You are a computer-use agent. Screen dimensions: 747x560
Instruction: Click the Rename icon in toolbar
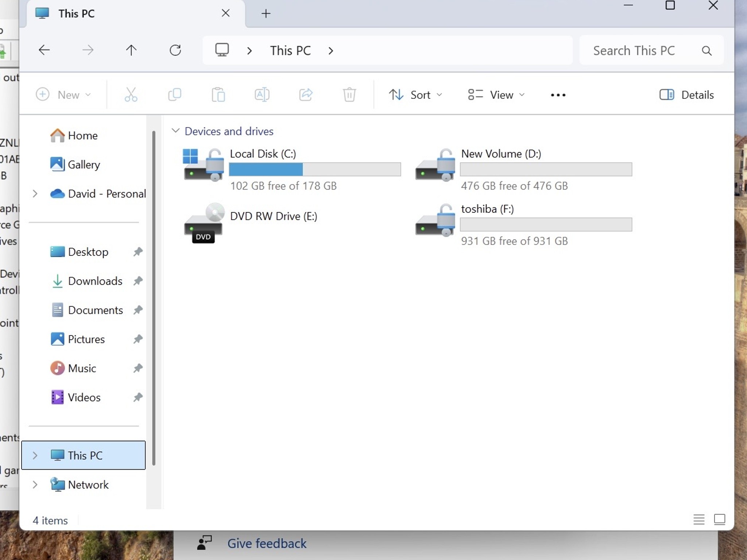point(262,95)
